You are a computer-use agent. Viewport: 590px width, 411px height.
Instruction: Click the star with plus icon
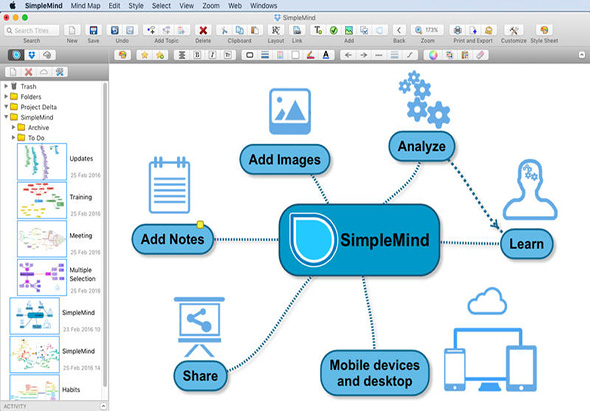160,55
